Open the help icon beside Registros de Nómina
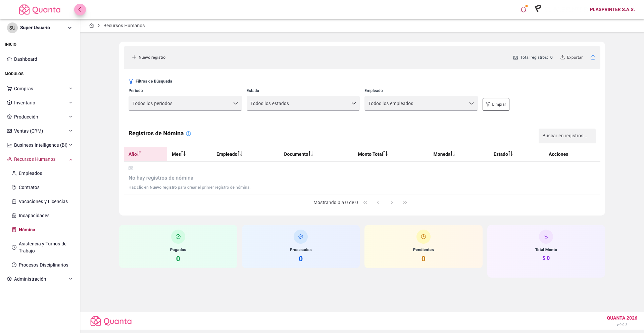The width and height of the screenshot is (644, 333). click(189, 134)
